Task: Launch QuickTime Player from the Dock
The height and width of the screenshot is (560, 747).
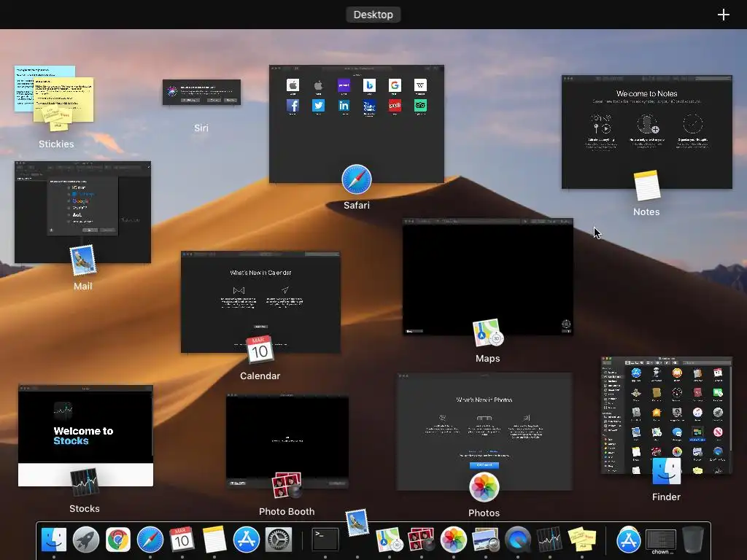Action: click(x=518, y=540)
